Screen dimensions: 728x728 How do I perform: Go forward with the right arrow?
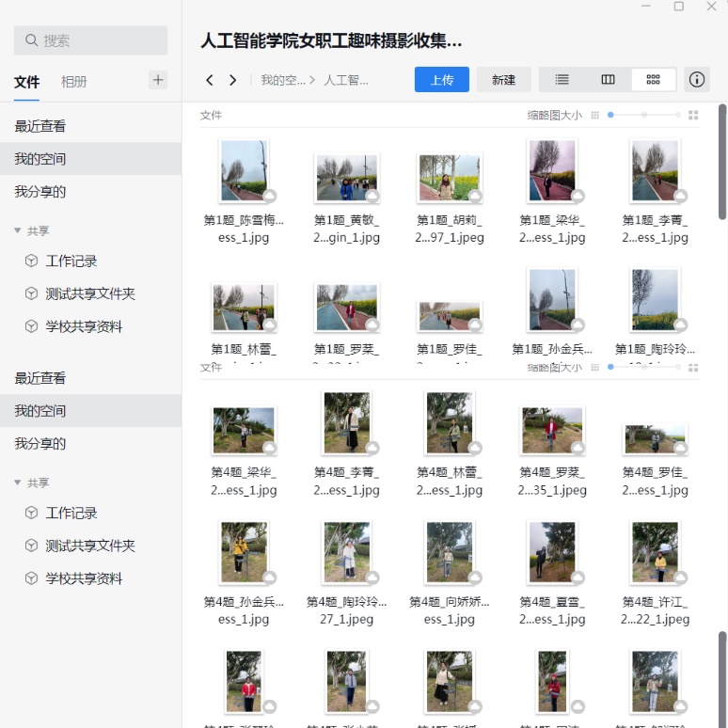click(x=233, y=80)
